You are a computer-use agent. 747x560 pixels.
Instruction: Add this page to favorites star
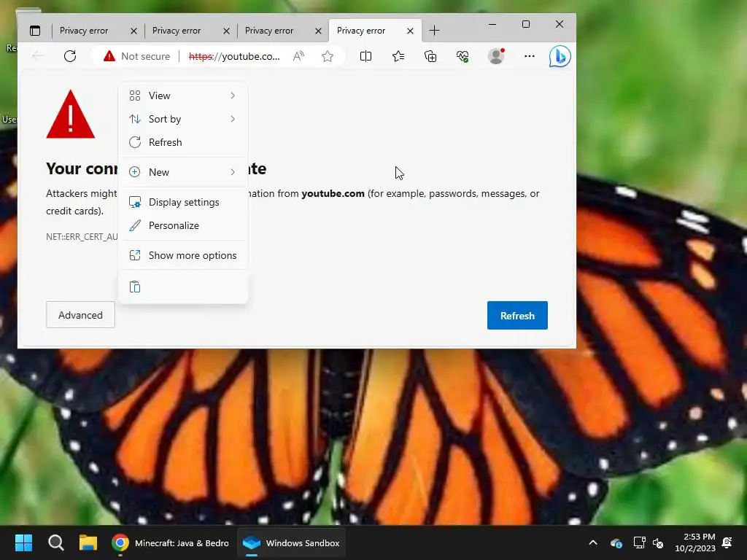tap(328, 56)
